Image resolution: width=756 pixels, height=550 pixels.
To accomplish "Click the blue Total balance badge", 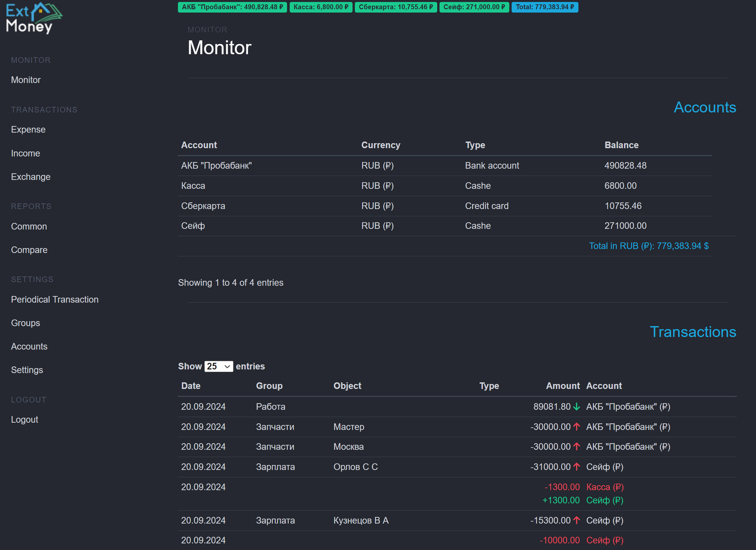I will tap(544, 7).
